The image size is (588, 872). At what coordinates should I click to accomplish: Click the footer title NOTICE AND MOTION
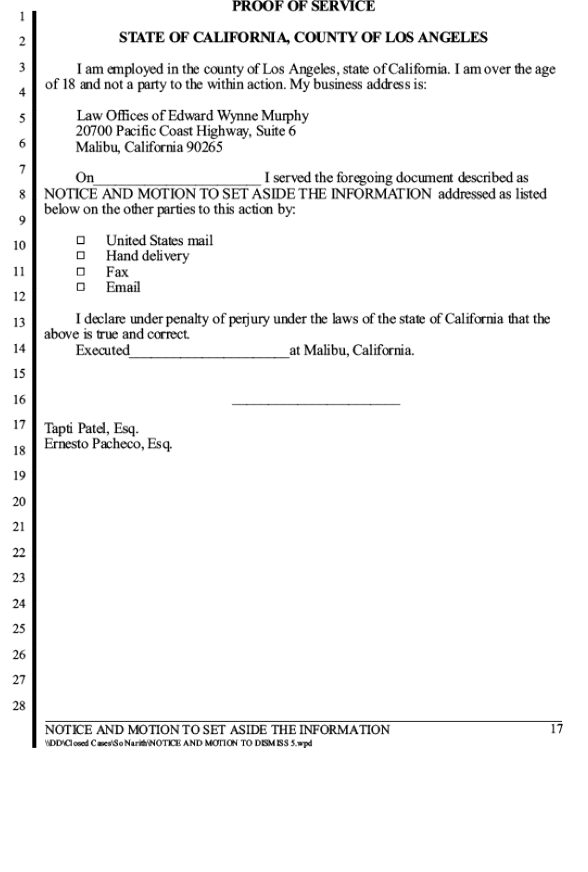pos(217,729)
